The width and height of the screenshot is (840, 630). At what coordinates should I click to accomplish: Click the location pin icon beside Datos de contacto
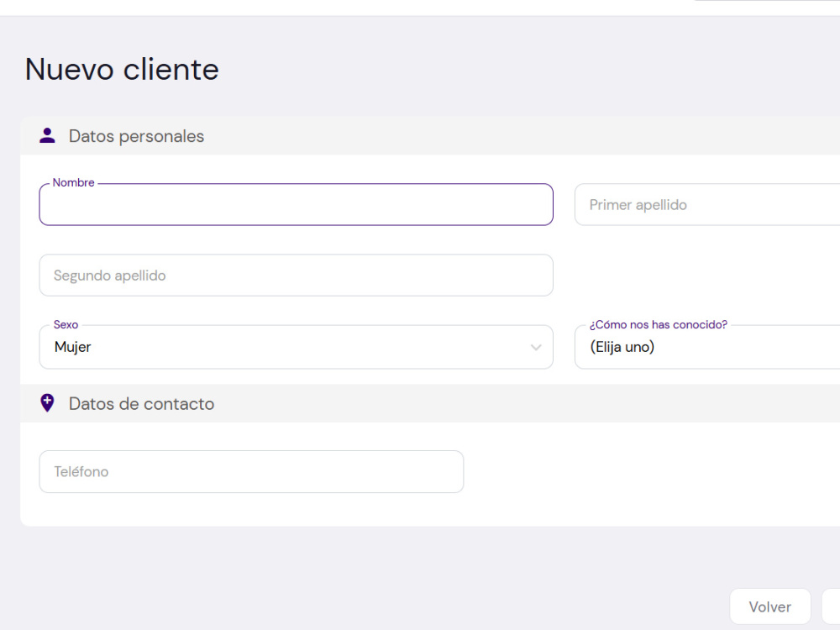(x=47, y=403)
